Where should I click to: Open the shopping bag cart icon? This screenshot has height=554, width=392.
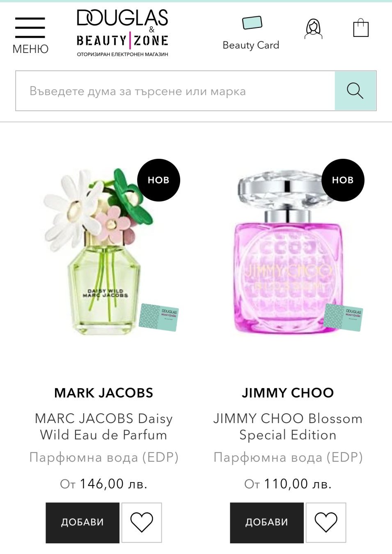coord(361,28)
